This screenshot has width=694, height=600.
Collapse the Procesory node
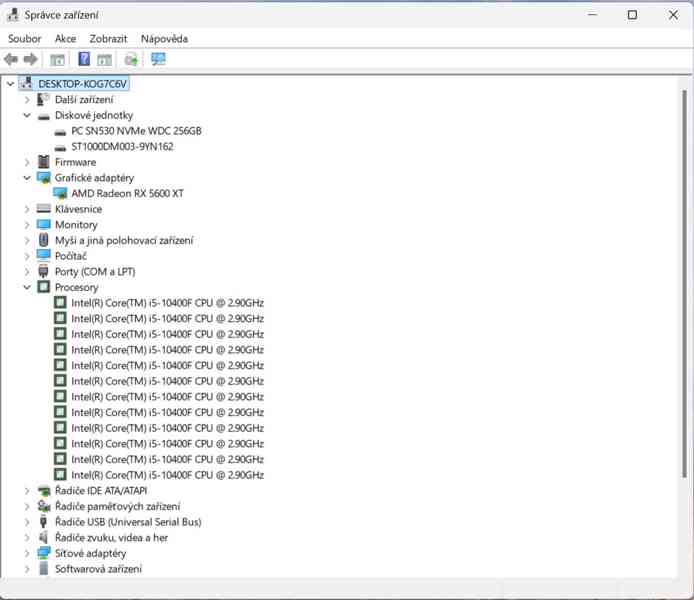(27, 287)
